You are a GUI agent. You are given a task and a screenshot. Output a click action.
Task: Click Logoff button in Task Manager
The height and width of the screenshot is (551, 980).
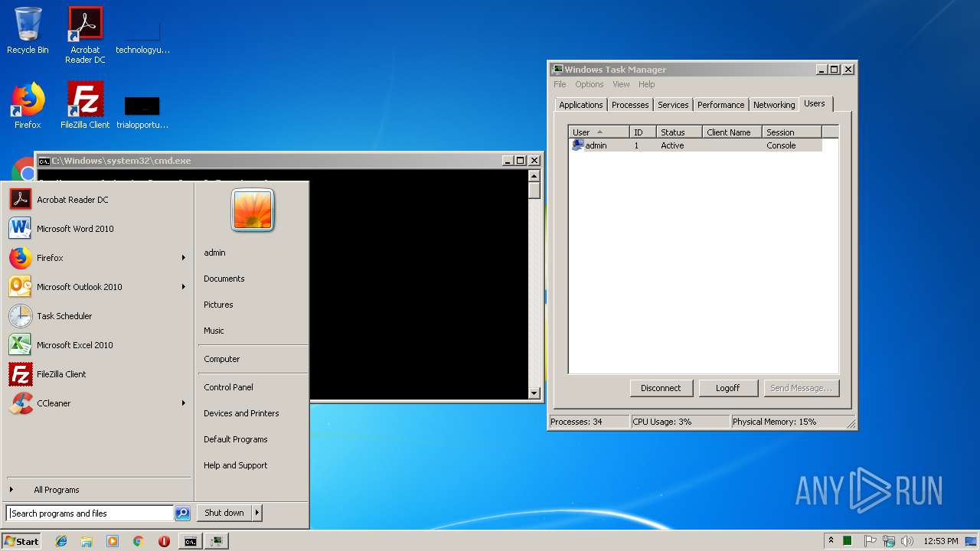727,388
